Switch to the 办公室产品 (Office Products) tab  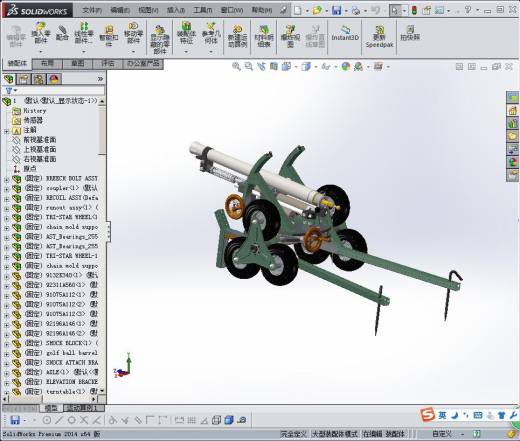point(143,63)
